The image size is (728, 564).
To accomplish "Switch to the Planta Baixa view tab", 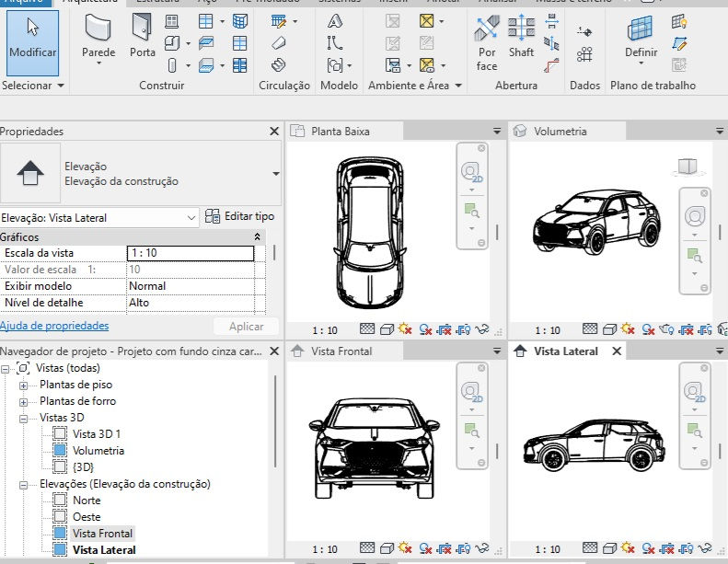I will coord(343,132).
